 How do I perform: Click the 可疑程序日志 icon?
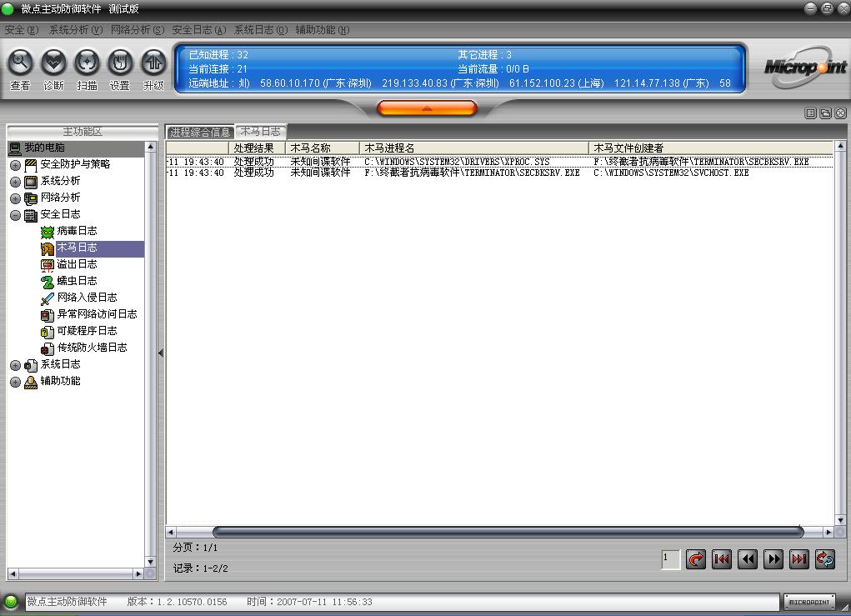tap(48, 332)
